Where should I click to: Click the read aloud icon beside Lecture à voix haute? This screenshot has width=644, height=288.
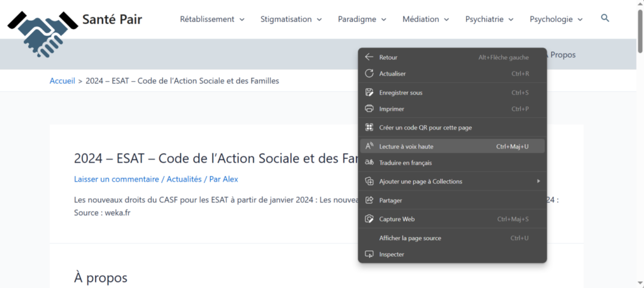[x=369, y=146]
